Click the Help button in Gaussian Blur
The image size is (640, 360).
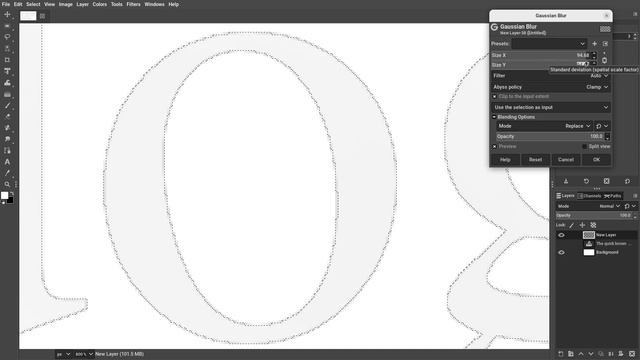pyautogui.click(x=505, y=160)
